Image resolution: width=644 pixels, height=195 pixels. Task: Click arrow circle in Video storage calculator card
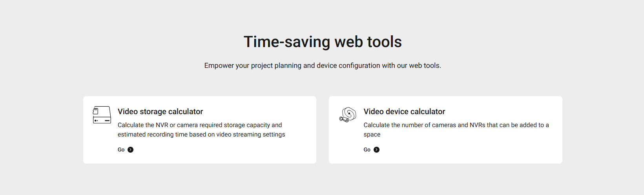pos(131,149)
